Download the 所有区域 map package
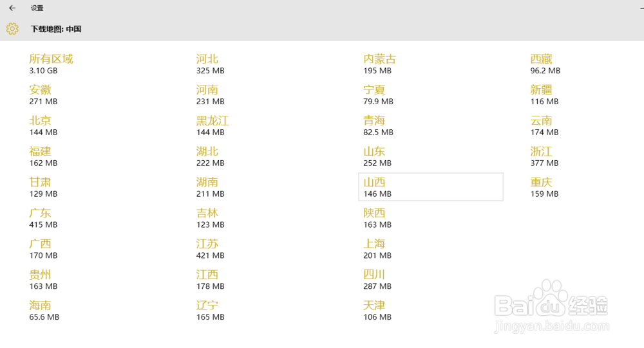Image resolution: width=644 pixels, height=348 pixels. point(51,64)
